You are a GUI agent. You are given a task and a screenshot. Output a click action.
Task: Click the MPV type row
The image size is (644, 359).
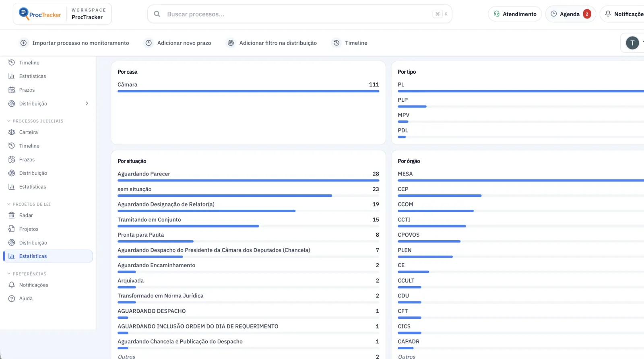[x=521, y=118]
